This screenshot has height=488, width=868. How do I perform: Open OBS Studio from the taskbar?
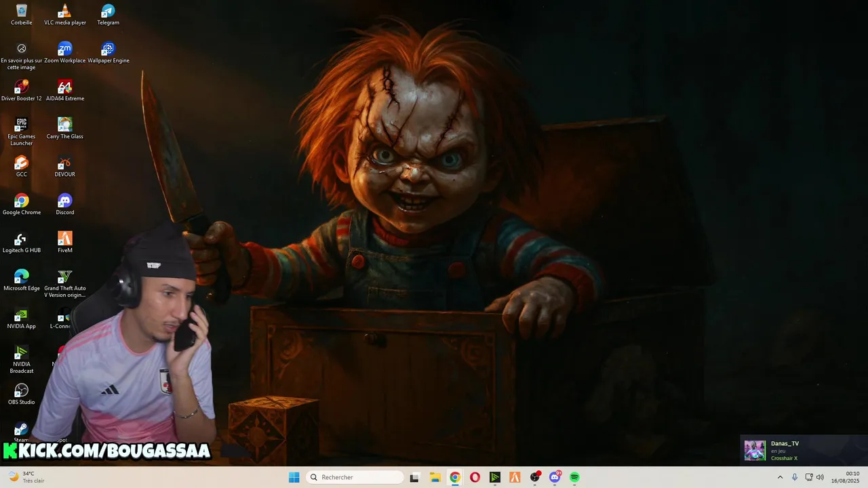coord(535,477)
